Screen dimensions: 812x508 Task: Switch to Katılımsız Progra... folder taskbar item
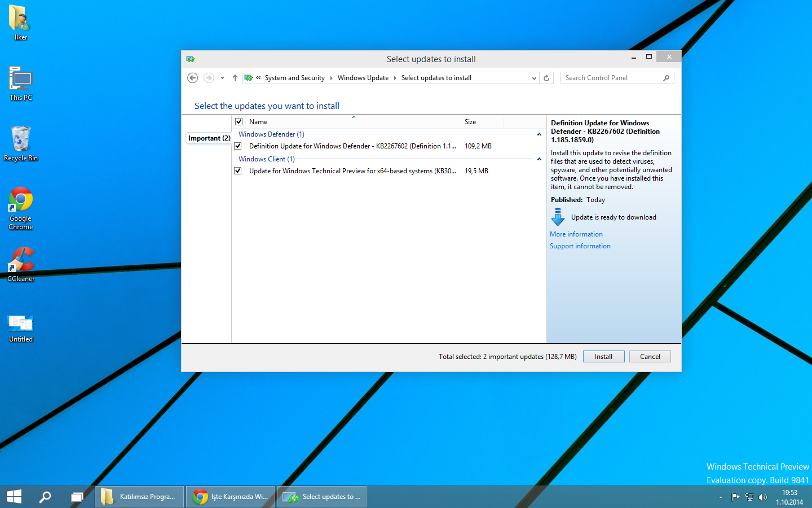point(139,497)
